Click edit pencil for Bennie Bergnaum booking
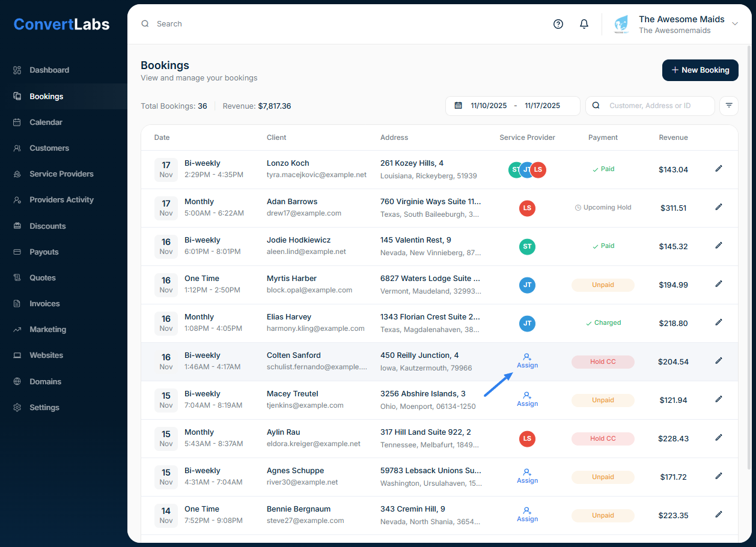The width and height of the screenshot is (756, 547). point(719,515)
